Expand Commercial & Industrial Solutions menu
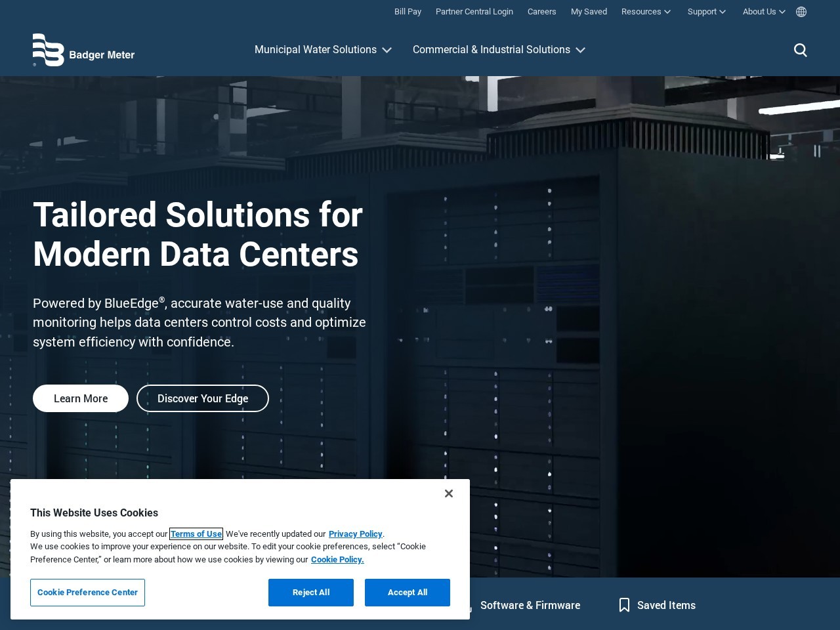Viewport: 840px width, 630px height. click(499, 50)
